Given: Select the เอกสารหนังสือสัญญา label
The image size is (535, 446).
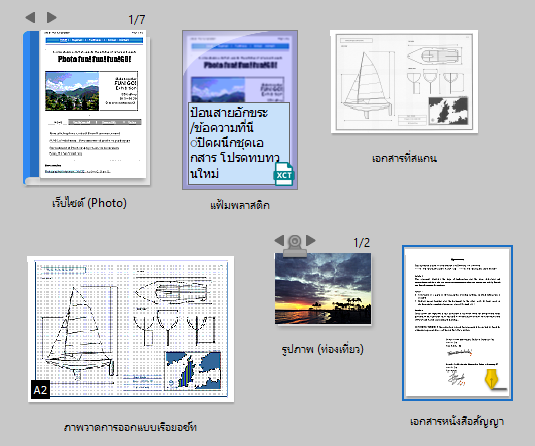Looking at the screenshot, I should point(457,421).
